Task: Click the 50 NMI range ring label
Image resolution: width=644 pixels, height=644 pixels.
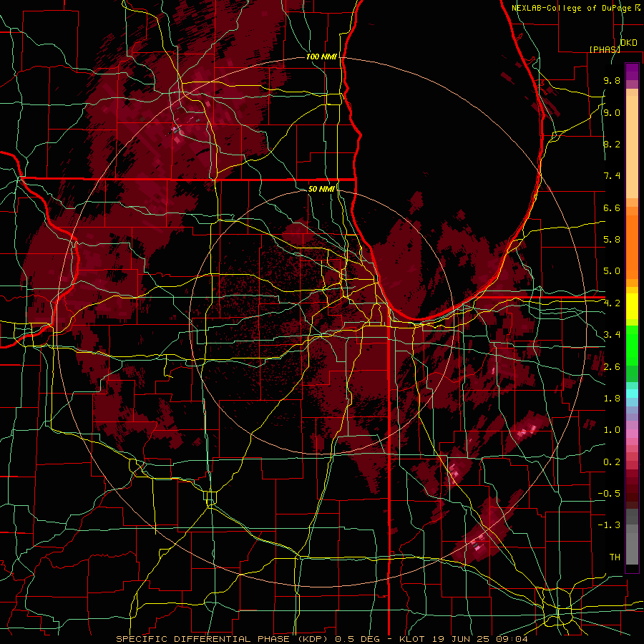Action: [321, 189]
